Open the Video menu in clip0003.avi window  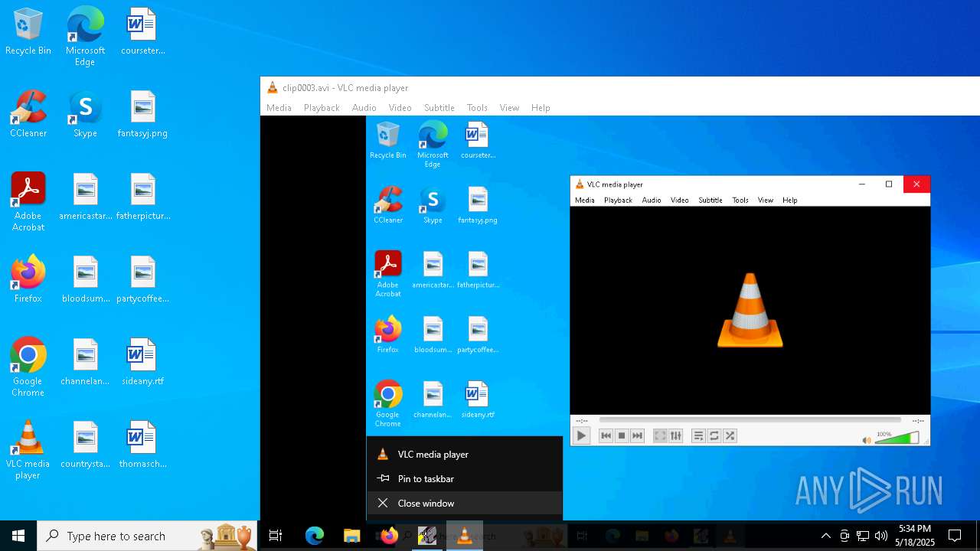[x=400, y=108]
